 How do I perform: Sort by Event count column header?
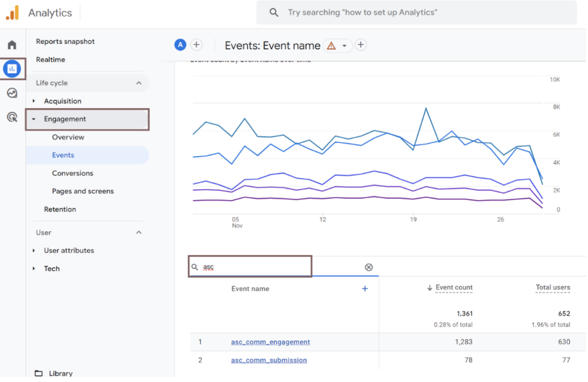tap(454, 287)
